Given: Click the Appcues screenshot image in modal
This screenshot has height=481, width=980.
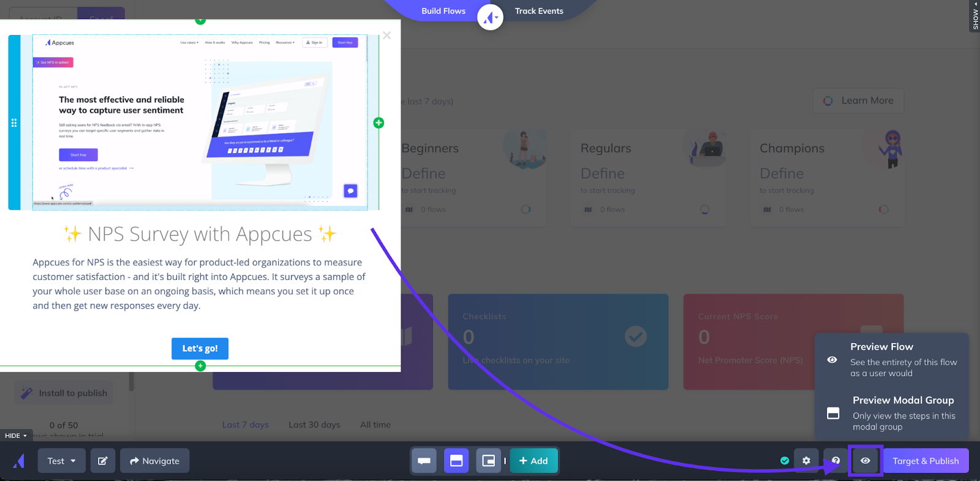Looking at the screenshot, I should point(200,122).
